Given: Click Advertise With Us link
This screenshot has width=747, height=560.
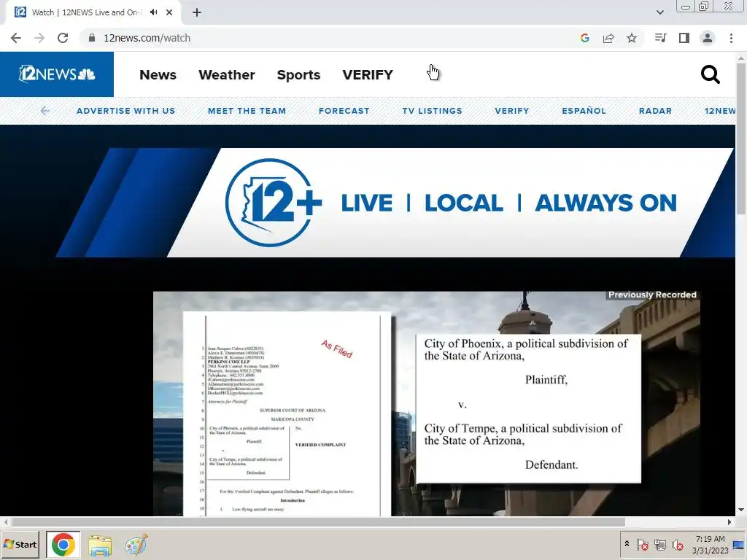Looking at the screenshot, I should pos(125,111).
